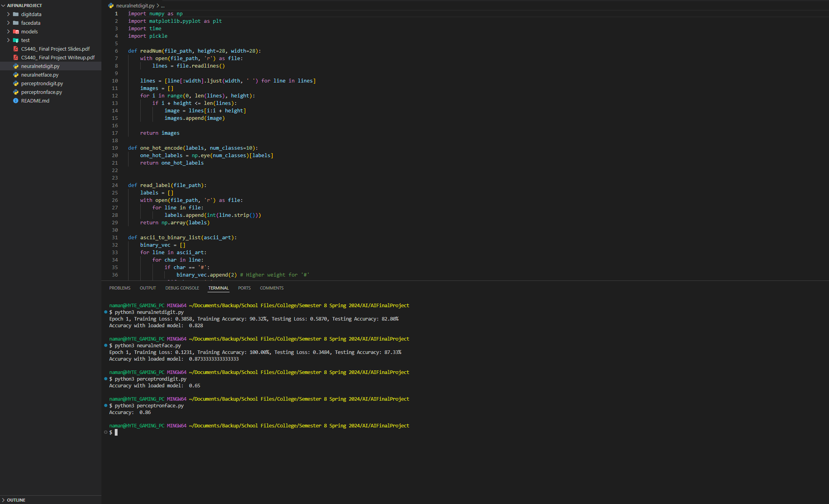The width and height of the screenshot is (829, 504).
Task: Open the PROBLEMS panel tab
Action: 120,288
